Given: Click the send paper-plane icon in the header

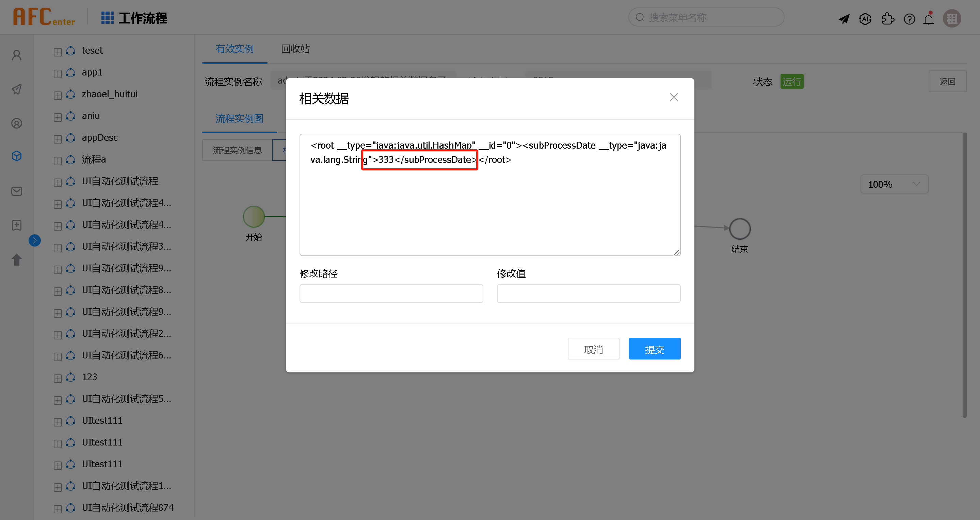Looking at the screenshot, I should (x=844, y=18).
